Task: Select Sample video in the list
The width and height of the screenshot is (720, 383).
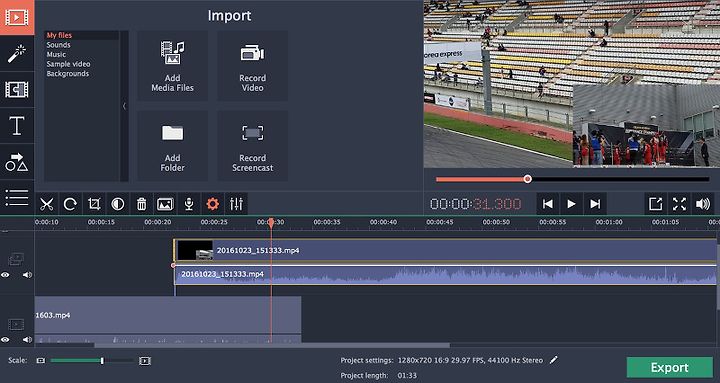Action: click(68, 64)
